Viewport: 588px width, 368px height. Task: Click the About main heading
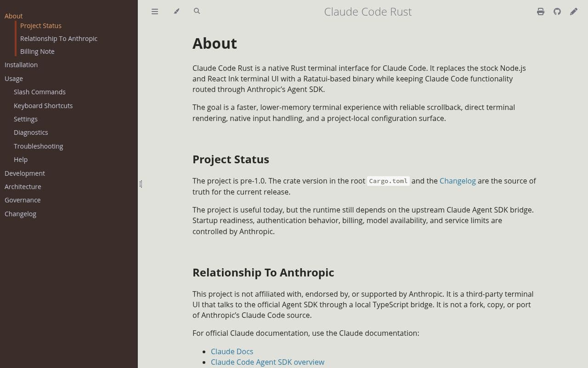tap(215, 43)
